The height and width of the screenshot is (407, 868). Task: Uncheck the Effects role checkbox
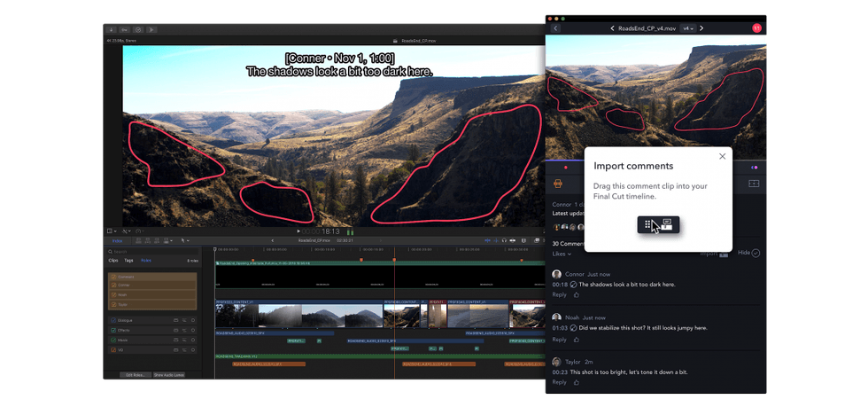pyautogui.click(x=113, y=330)
